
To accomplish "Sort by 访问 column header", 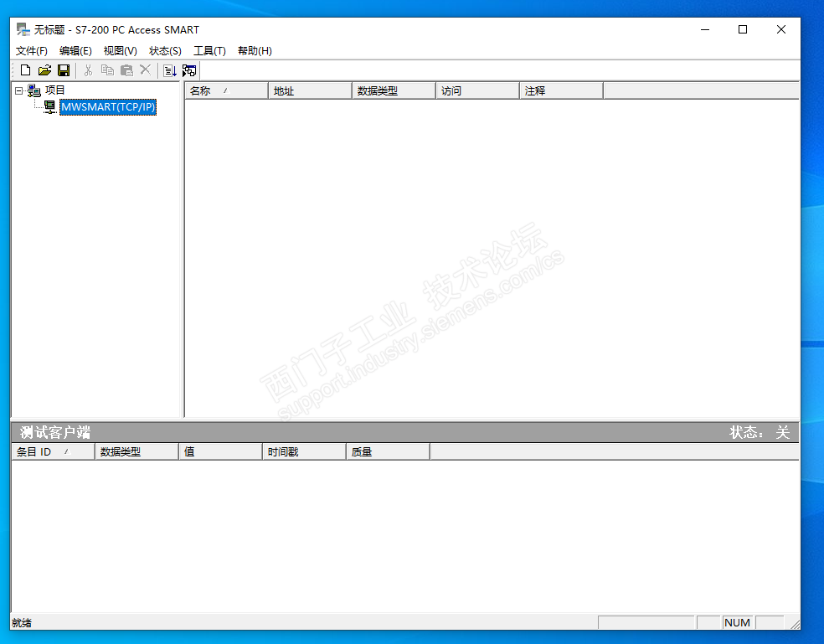I will [x=477, y=91].
